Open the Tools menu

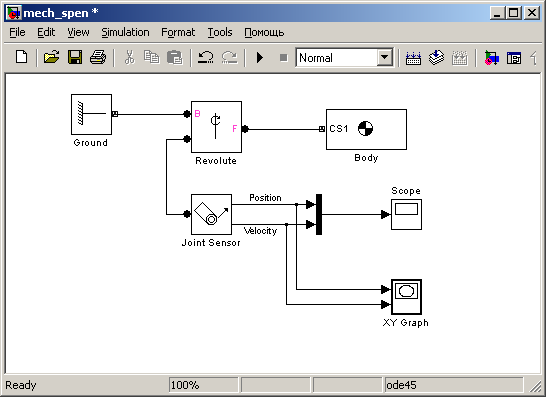point(220,32)
